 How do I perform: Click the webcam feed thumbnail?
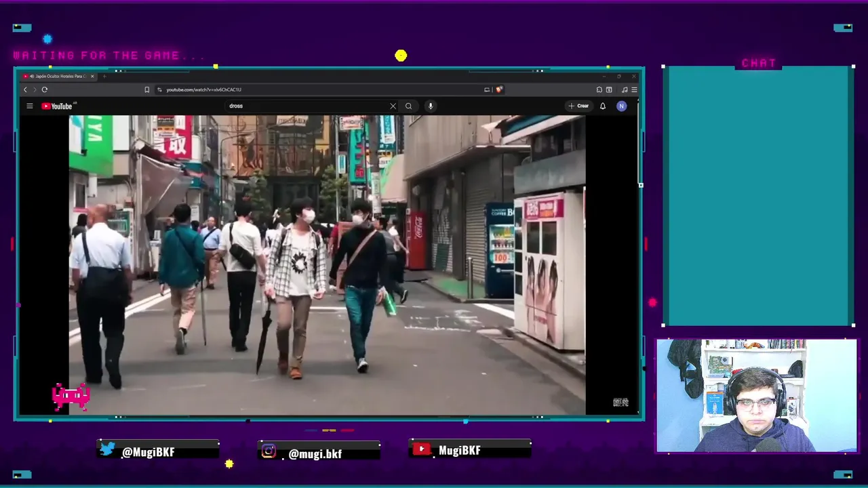tap(756, 396)
